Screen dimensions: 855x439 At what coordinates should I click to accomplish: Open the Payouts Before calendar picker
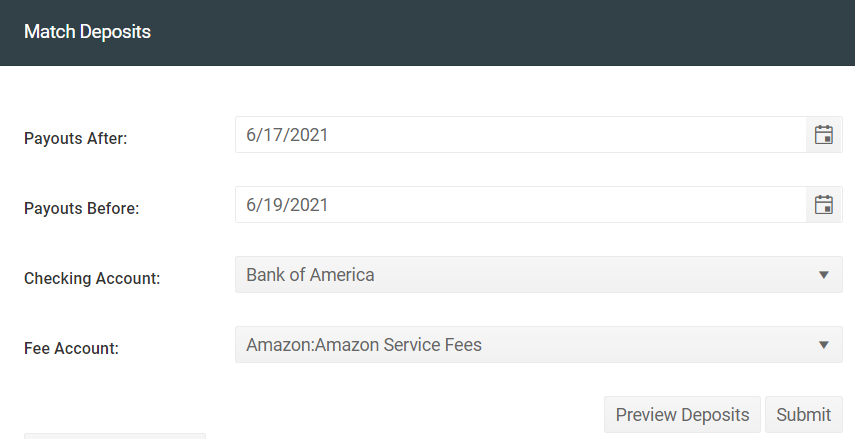pyautogui.click(x=823, y=205)
